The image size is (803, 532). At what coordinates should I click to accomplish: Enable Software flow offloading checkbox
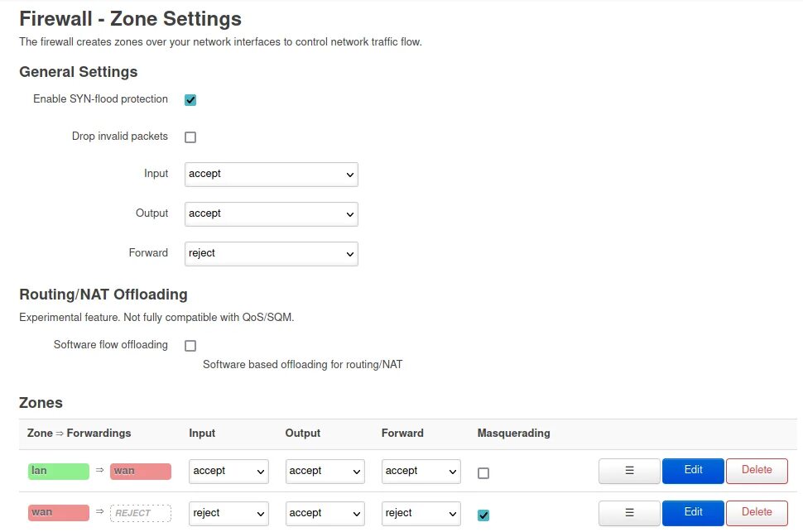[190, 346]
